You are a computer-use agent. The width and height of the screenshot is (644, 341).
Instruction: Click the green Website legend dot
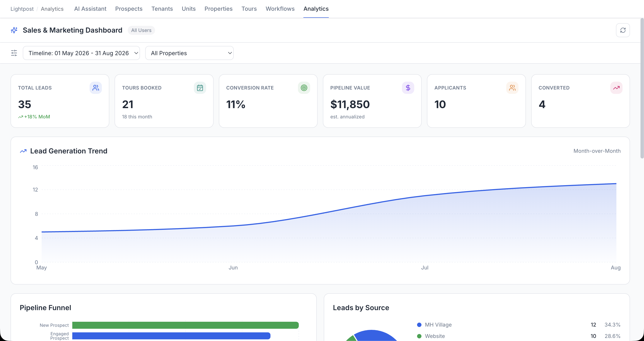[x=419, y=336]
